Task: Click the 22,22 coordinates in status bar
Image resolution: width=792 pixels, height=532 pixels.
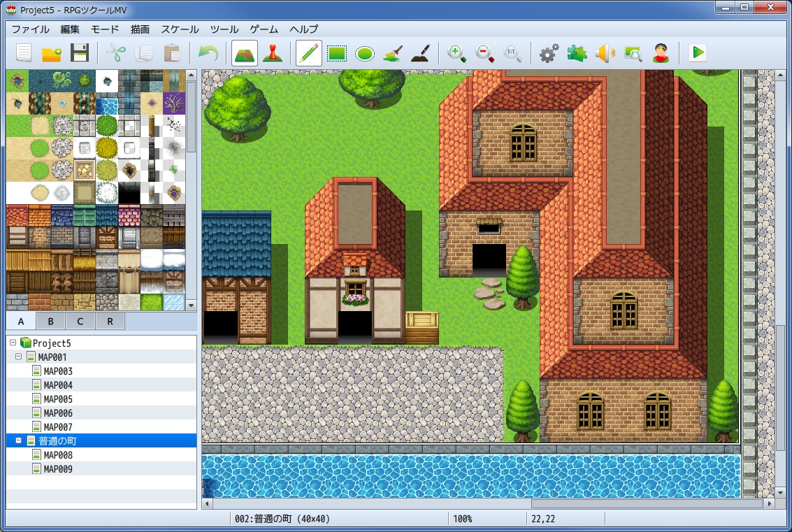Action: [x=543, y=519]
